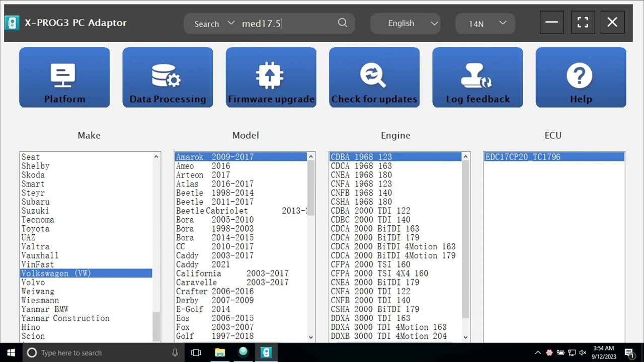Select engine CFPA 2000 TSI 4X4 160
The image size is (644, 362).
[395, 274]
